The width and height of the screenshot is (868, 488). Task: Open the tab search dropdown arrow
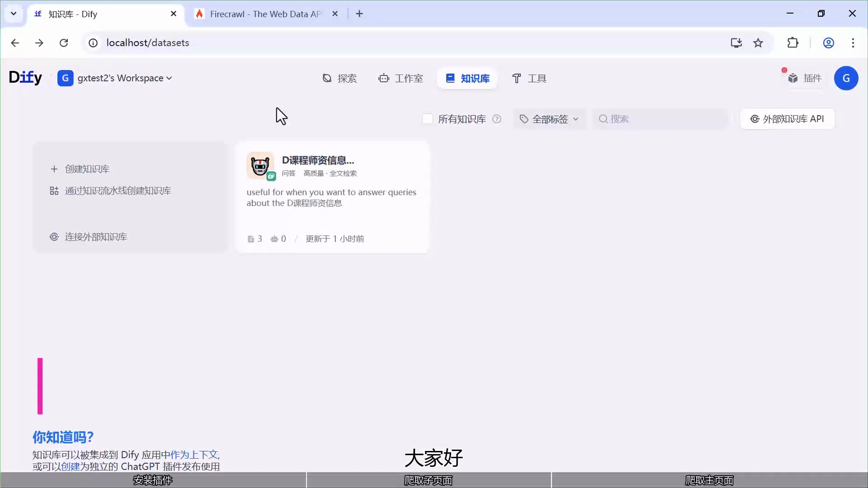14,14
